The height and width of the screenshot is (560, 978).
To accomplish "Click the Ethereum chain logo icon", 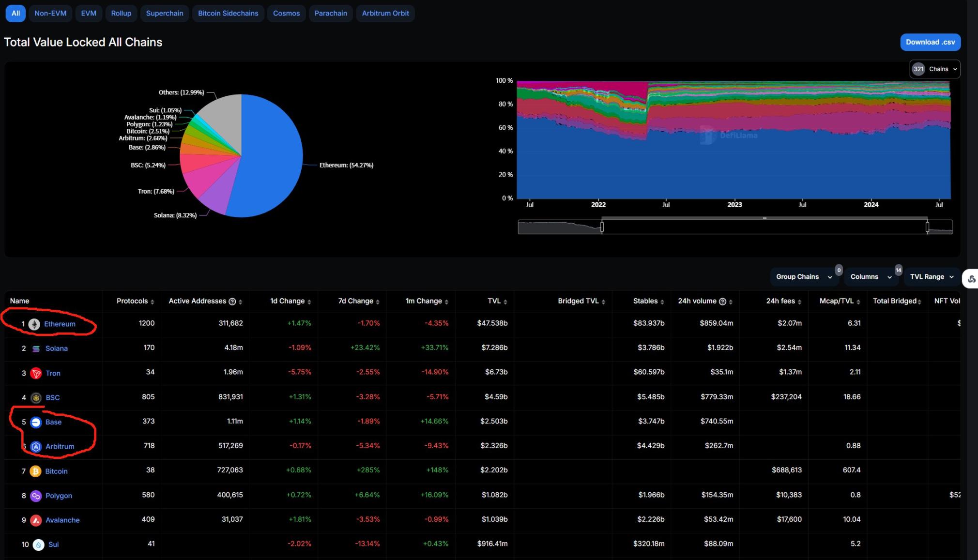I will (x=34, y=324).
